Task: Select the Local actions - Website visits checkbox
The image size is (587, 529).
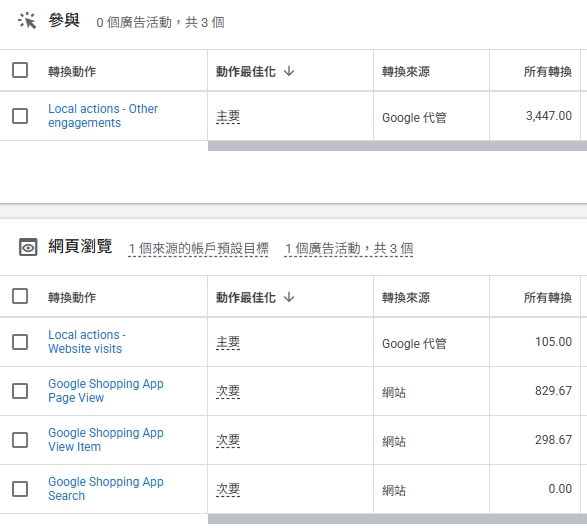Action: pos(20,342)
